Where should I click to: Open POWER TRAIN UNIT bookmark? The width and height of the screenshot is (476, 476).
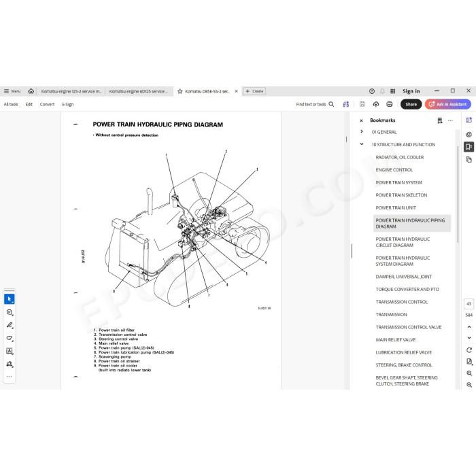396,207
